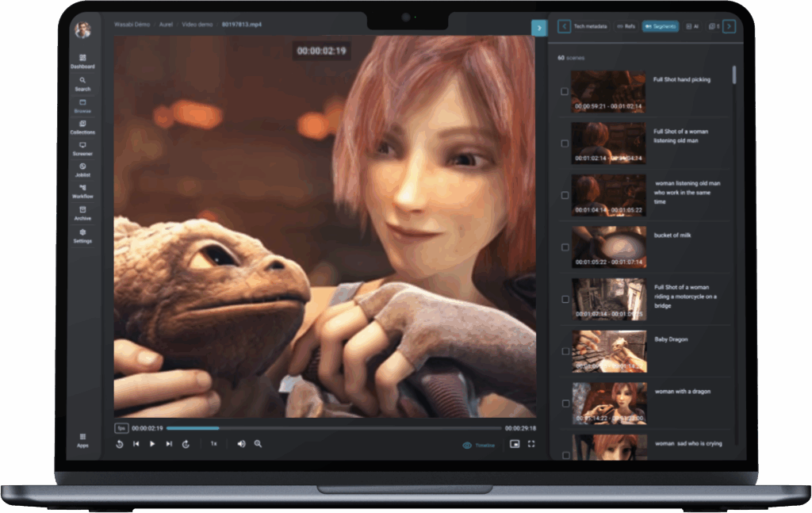Click the forward skip icon
This screenshot has height=513, width=812.
(186, 444)
